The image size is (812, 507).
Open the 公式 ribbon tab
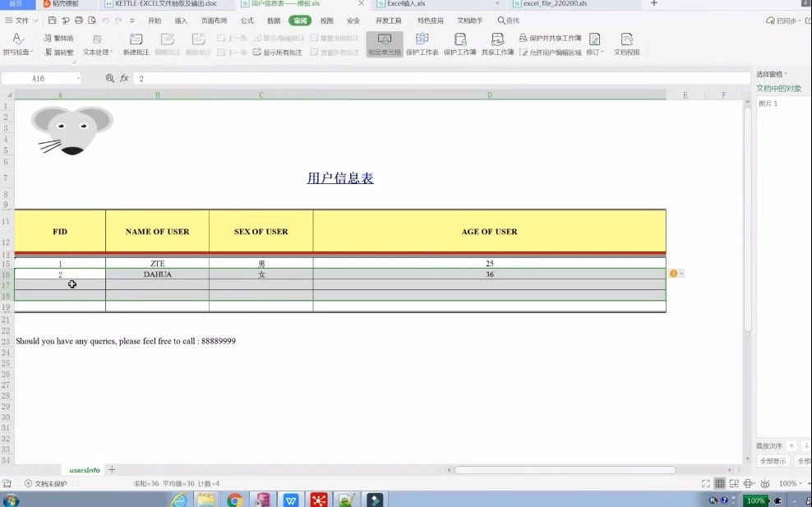[248, 21]
